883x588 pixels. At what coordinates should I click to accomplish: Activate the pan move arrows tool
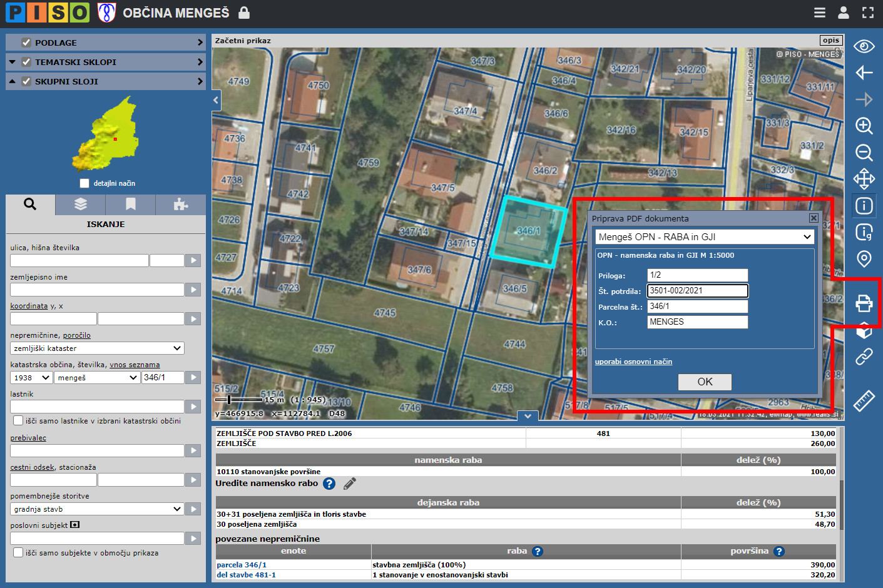coord(864,179)
